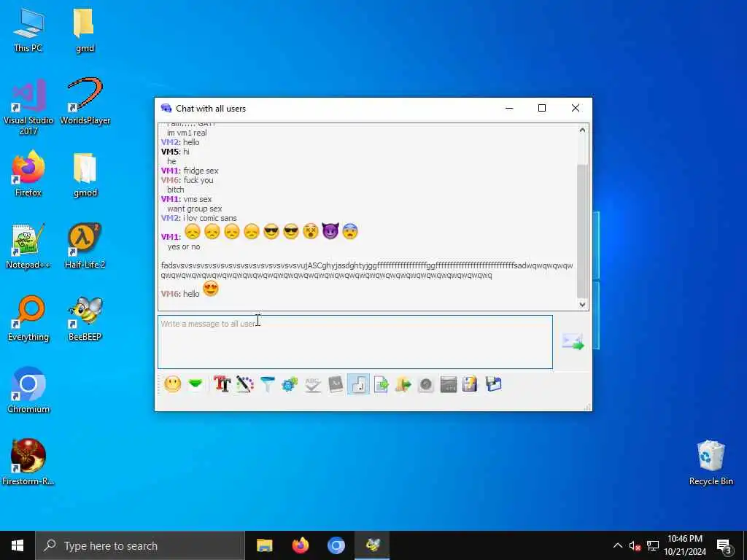Select the BeeBEEP desktop shortcut
This screenshot has height=560, width=747.
coord(85,319)
